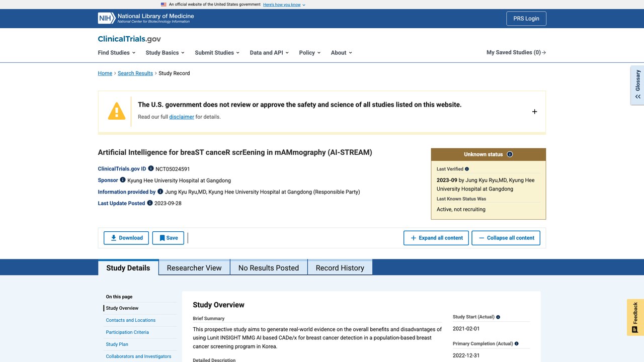Click info icon next to Last Update Posted

150,203
